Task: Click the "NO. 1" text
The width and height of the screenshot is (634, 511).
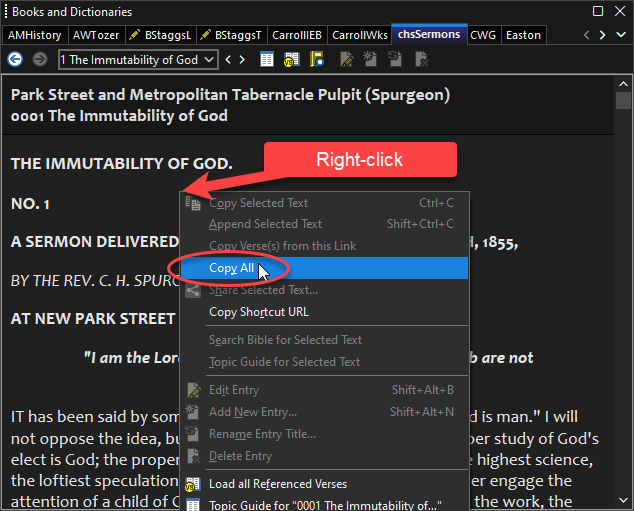Action: pos(30,204)
